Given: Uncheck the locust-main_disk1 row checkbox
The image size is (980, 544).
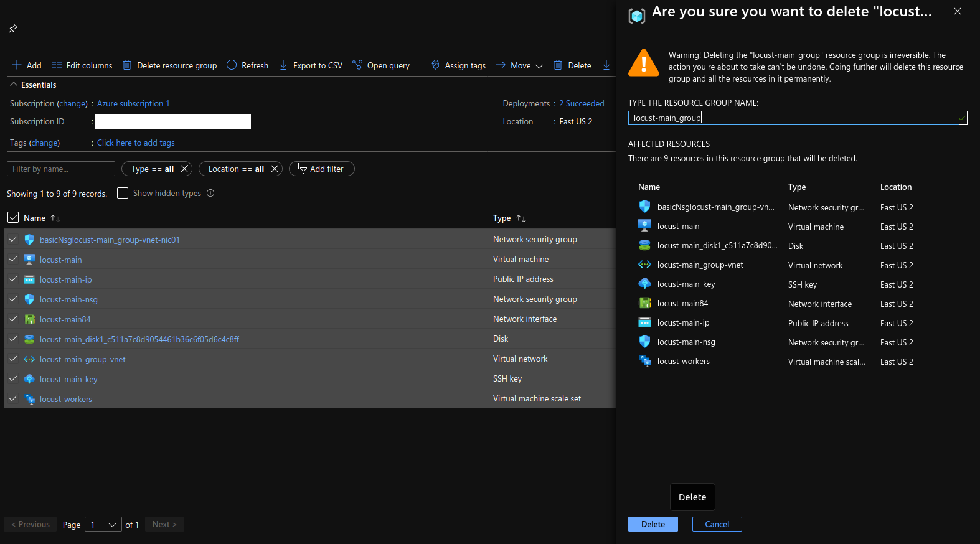Looking at the screenshot, I should point(13,339).
